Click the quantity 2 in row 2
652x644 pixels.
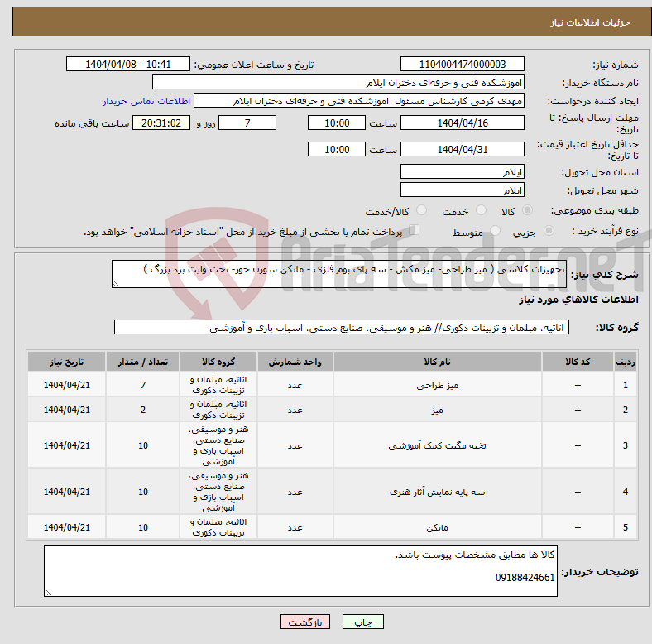pos(142,410)
